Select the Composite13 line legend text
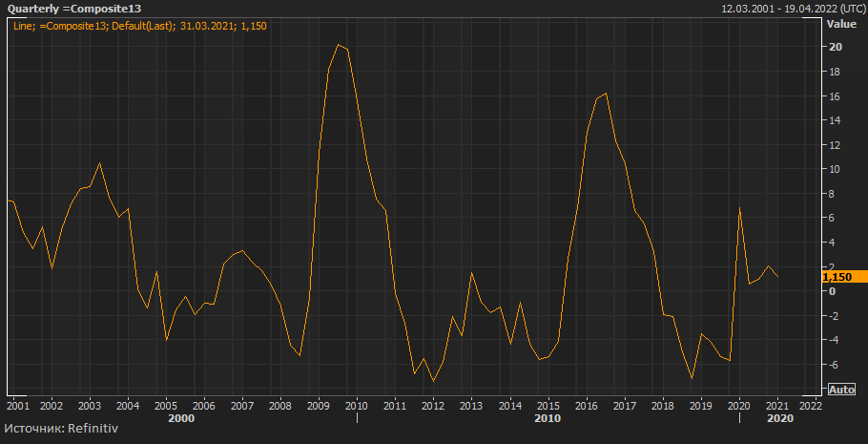The height and width of the screenshot is (444, 868). [140, 26]
